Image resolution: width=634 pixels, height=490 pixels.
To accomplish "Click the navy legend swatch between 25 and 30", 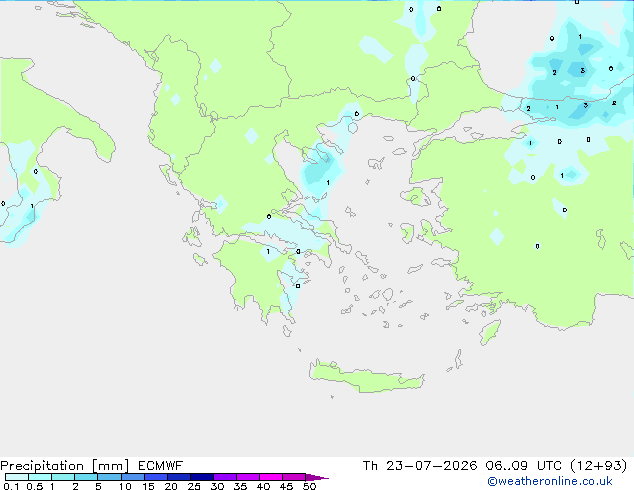I will pyautogui.click(x=202, y=477).
